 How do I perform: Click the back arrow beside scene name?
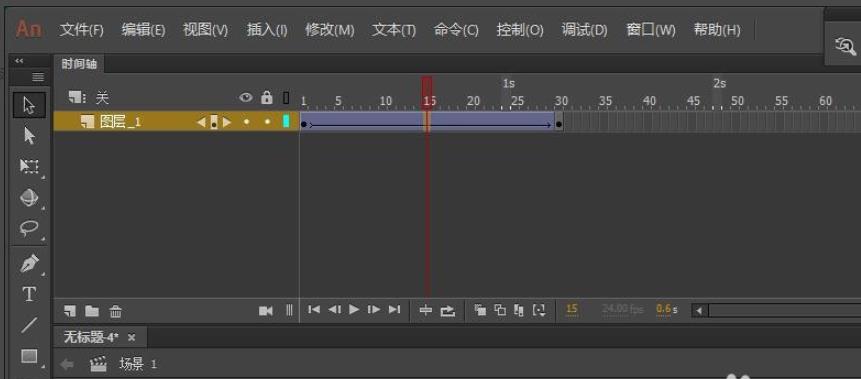click(67, 364)
